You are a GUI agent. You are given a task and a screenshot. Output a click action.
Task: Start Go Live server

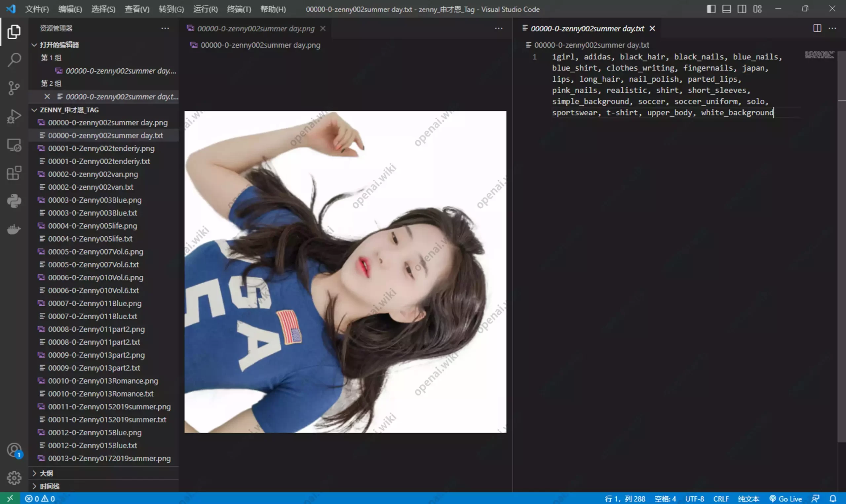pyautogui.click(x=785, y=499)
